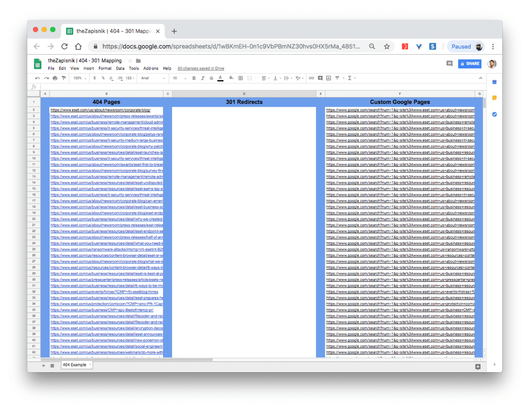Open the text color picker

point(220,78)
